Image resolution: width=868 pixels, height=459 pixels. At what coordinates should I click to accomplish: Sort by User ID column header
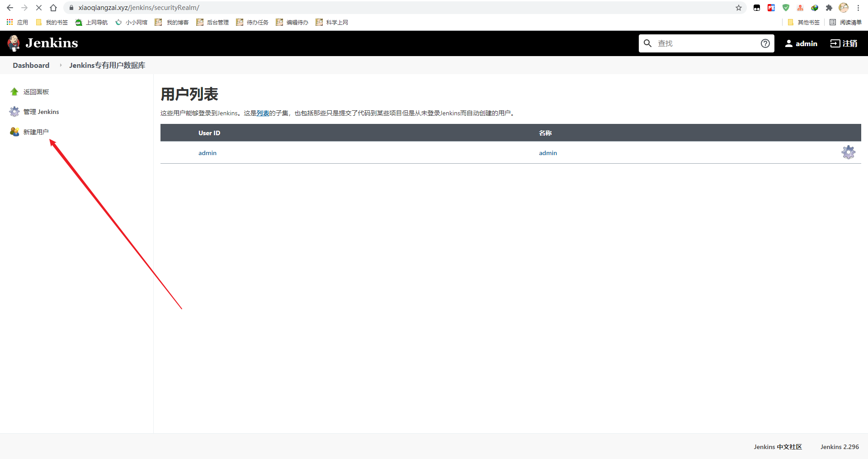209,133
